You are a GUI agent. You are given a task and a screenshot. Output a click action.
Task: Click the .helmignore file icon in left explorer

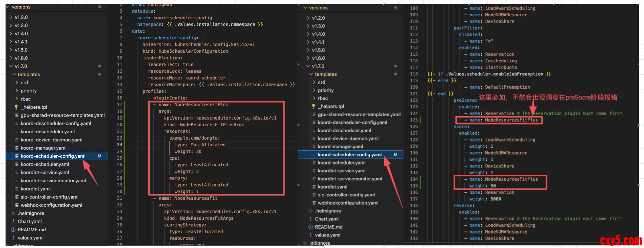click(x=13, y=213)
